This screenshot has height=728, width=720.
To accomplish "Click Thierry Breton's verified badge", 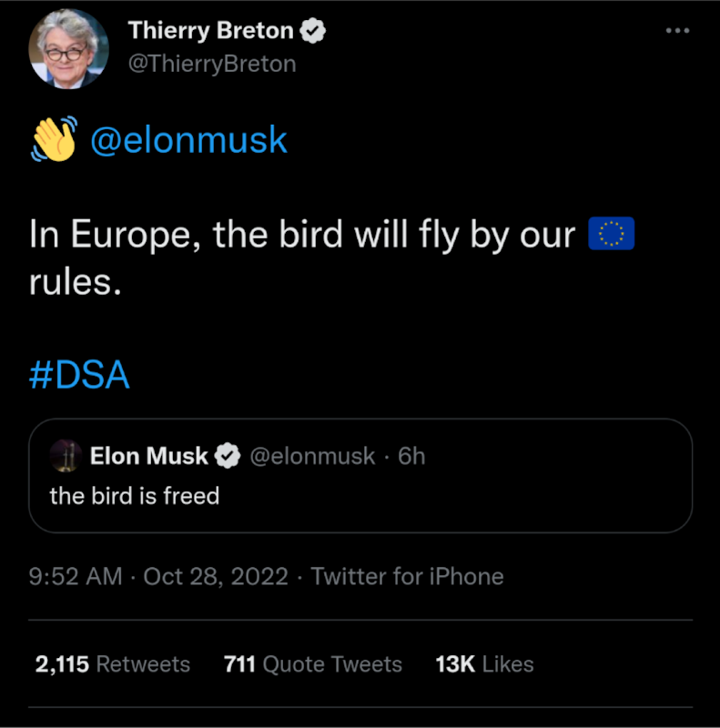I will pyautogui.click(x=312, y=31).
